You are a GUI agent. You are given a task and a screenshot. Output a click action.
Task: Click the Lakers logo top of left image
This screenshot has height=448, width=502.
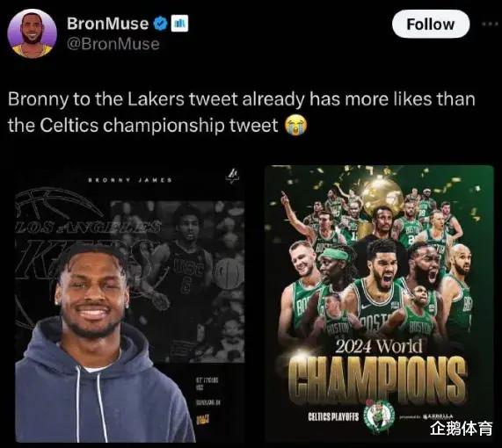pos(233,177)
